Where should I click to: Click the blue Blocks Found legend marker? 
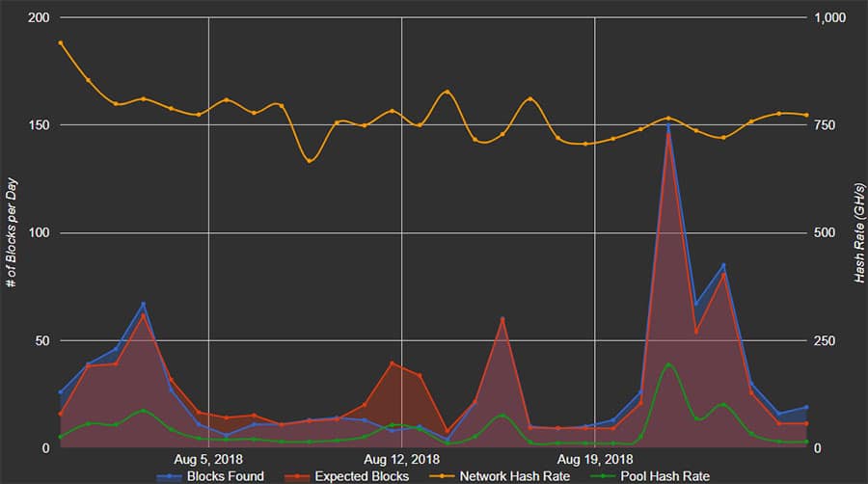[x=170, y=476]
